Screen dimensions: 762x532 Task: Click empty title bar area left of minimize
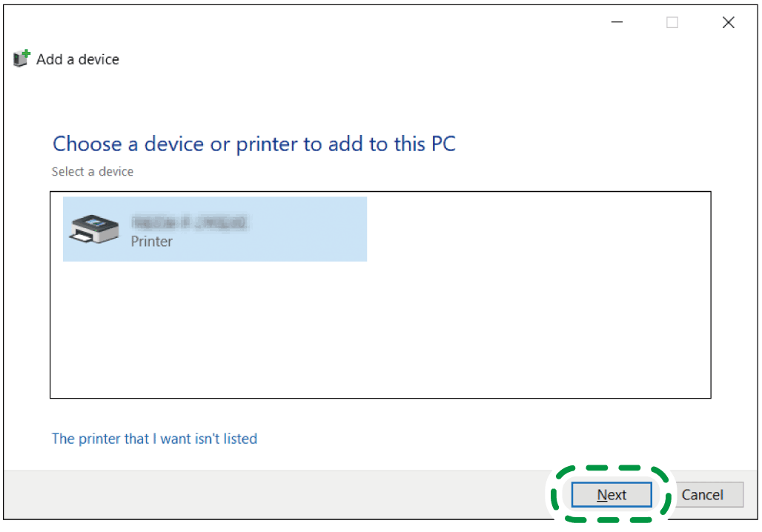(371, 23)
